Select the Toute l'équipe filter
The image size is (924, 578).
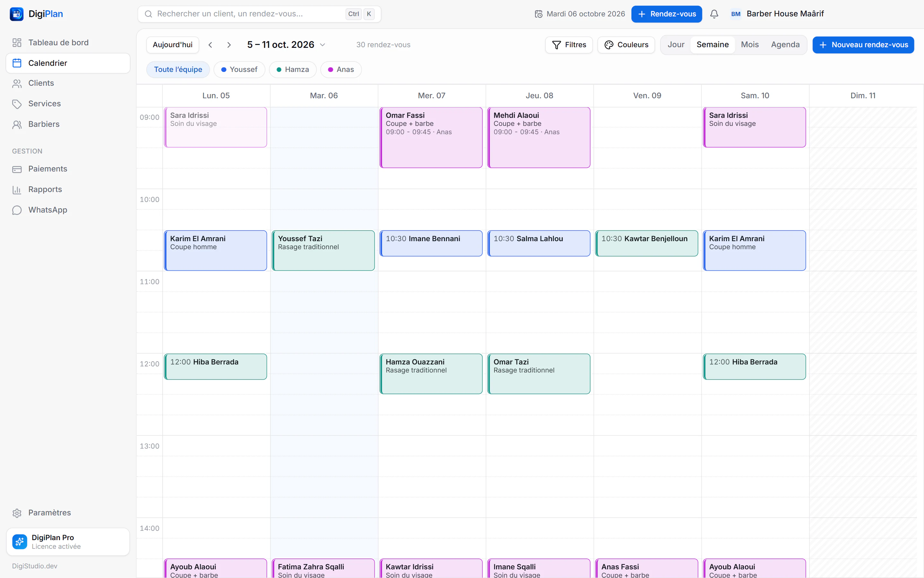tap(178, 70)
